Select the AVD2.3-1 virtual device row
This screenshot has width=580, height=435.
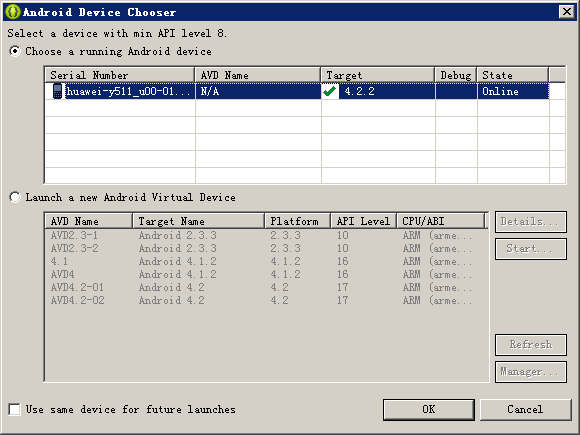[x=266, y=235]
